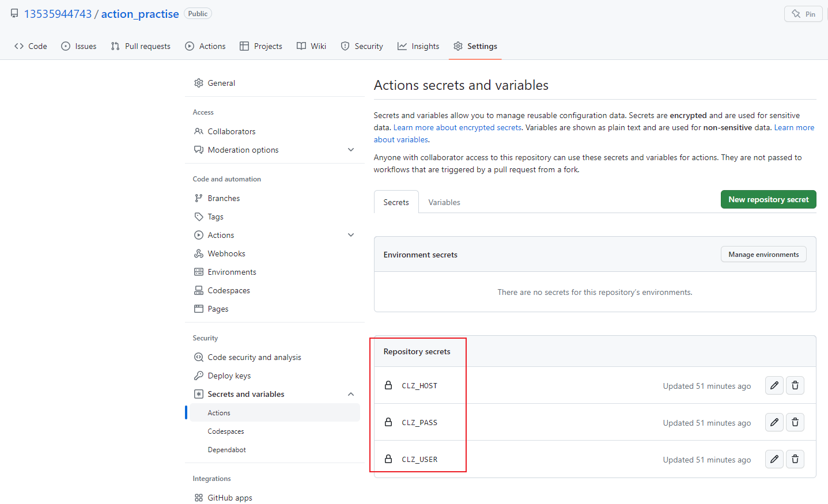Click the CLZ_PASS secret name
This screenshot has width=828, height=504.
[x=419, y=423]
